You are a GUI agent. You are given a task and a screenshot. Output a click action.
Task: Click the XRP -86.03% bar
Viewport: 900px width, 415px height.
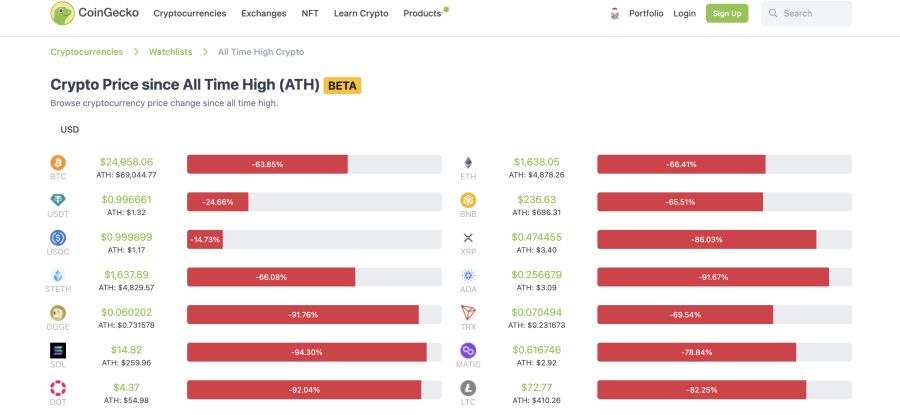[724, 239]
